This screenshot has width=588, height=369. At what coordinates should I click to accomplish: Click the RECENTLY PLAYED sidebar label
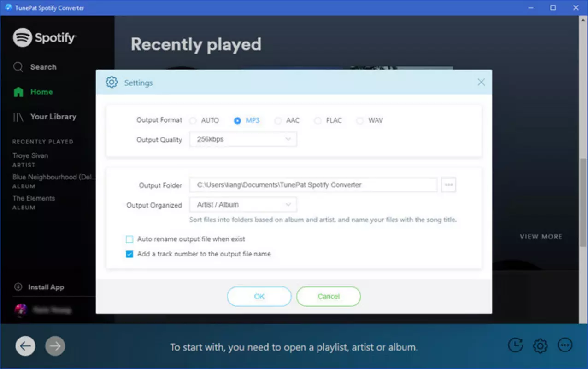(x=43, y=142)
